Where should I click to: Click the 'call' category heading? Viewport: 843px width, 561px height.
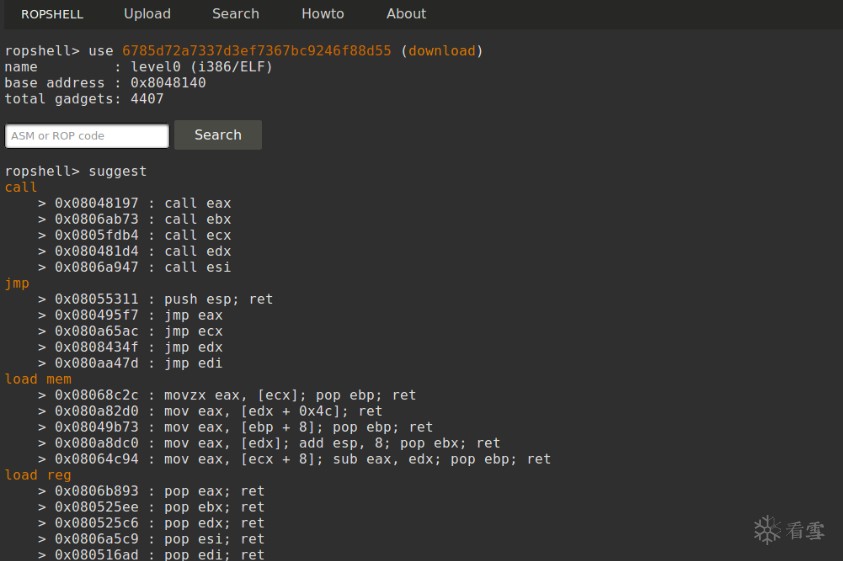click(21, 187)
